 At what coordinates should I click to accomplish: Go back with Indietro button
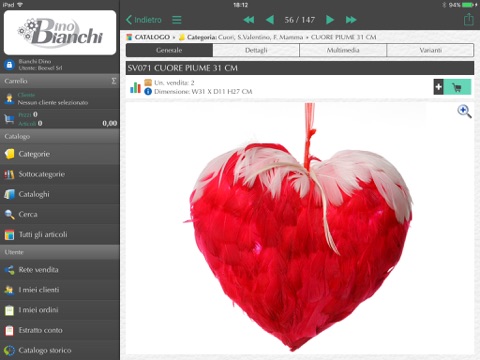pyautogui.click(x=144, y=20)
